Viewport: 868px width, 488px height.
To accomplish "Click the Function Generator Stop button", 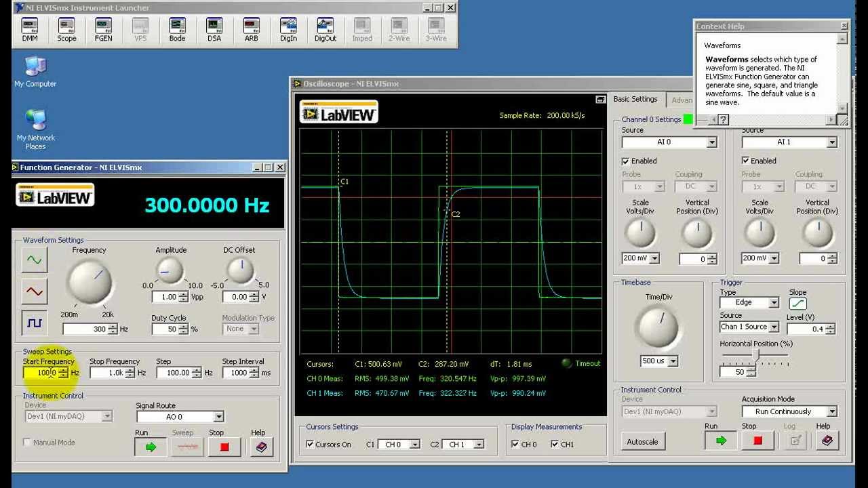I will pyautogui.click(x=224, y=447).
